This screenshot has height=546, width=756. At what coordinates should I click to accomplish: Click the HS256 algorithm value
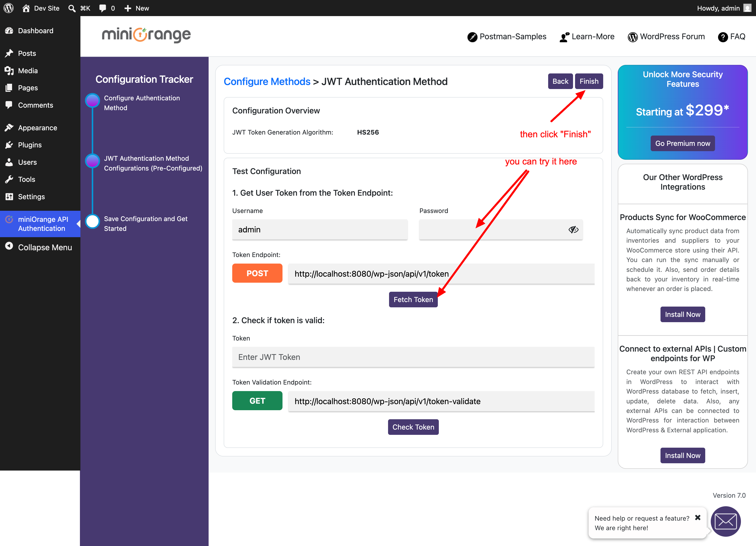368,132
